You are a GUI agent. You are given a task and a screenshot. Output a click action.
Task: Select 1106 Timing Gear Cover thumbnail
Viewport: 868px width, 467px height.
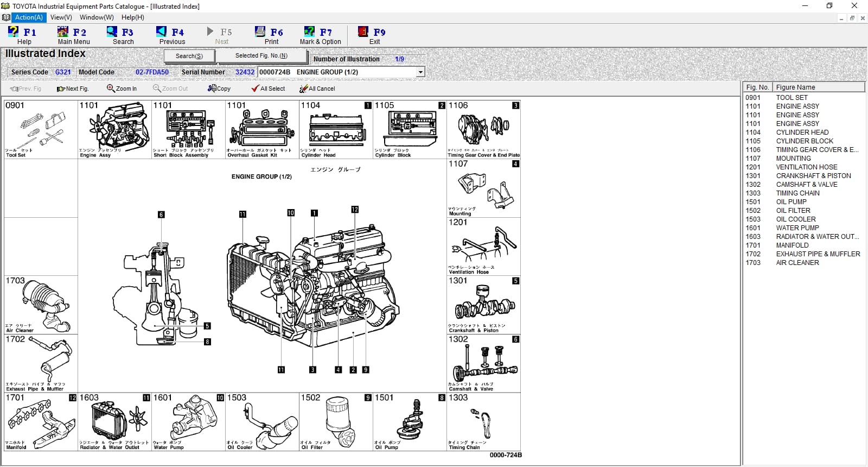483,129
